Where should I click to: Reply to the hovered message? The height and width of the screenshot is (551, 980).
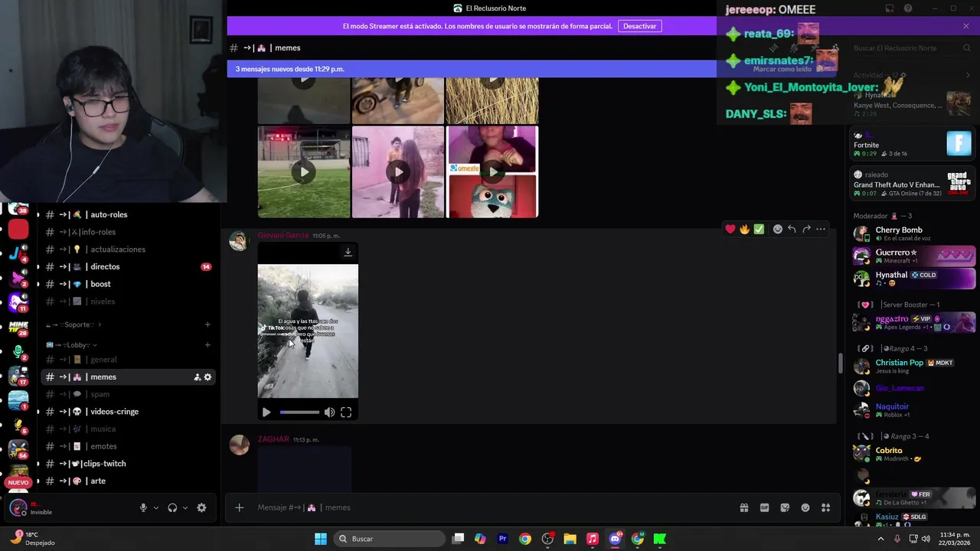[792, 229]
